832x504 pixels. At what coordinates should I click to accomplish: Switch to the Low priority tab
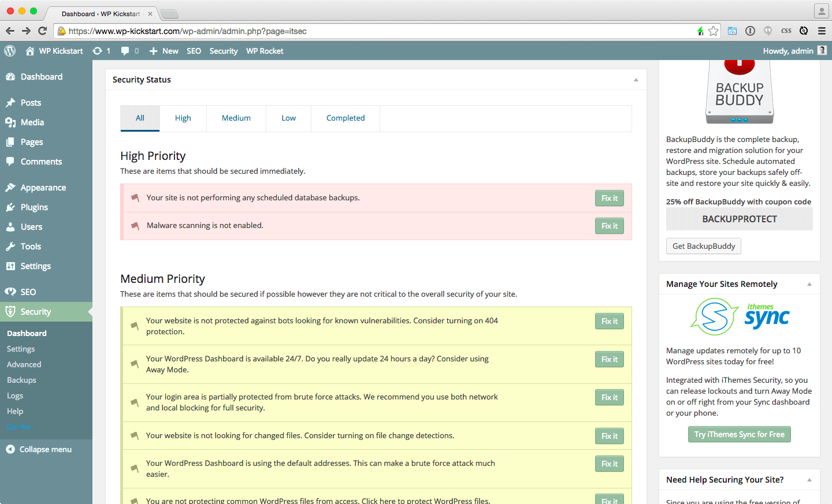pos(289,118)
